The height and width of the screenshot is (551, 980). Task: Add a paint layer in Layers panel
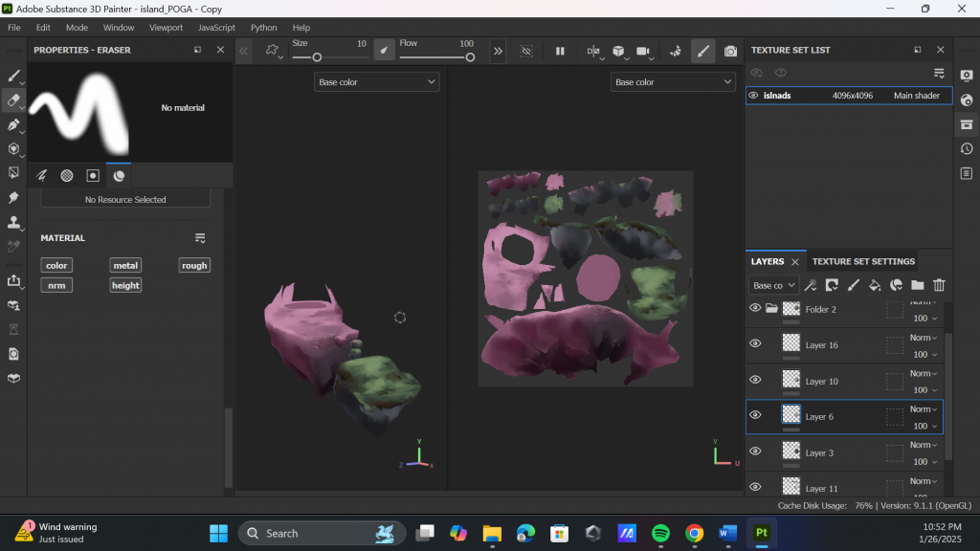click(x=853, y=285)
